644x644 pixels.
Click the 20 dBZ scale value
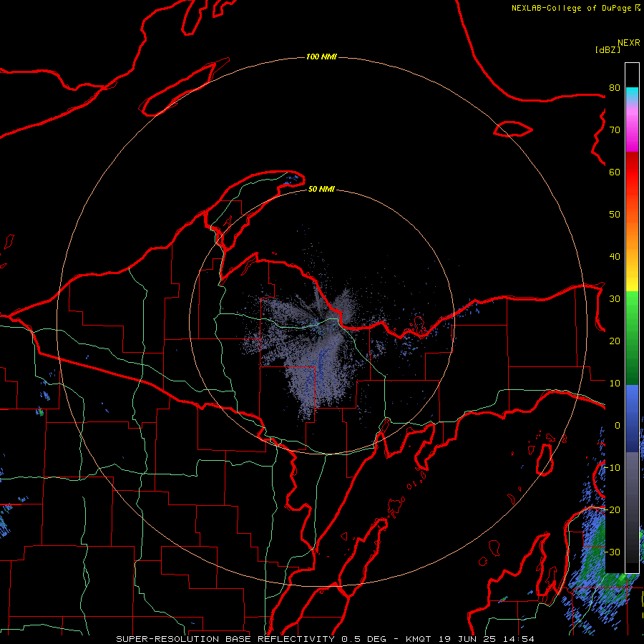(615, 341)
